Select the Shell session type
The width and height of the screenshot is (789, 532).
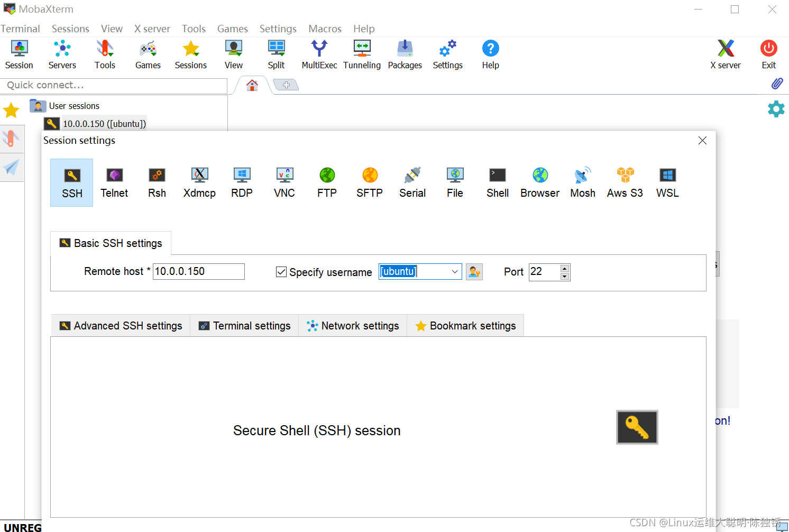(498, 182)
